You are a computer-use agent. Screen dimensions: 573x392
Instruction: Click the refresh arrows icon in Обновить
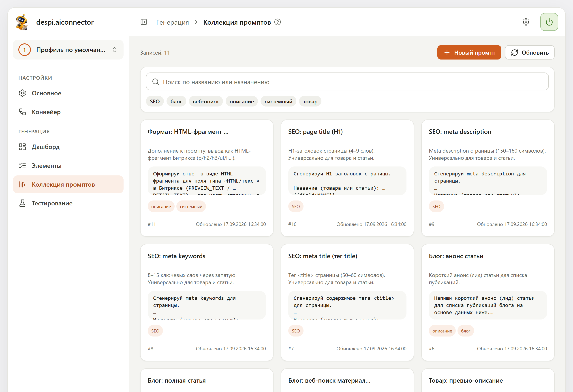click(x=515, y=53)
